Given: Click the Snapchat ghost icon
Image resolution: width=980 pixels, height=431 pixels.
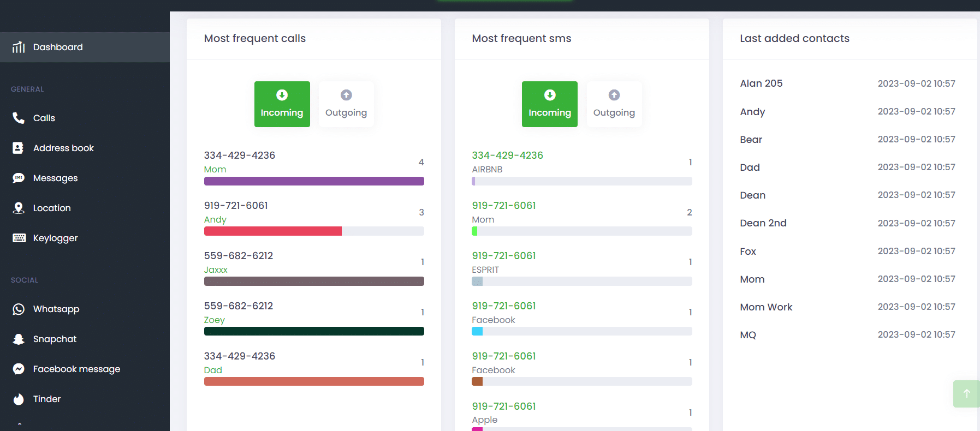Looking at the screenshot, I should coord(19,339).
